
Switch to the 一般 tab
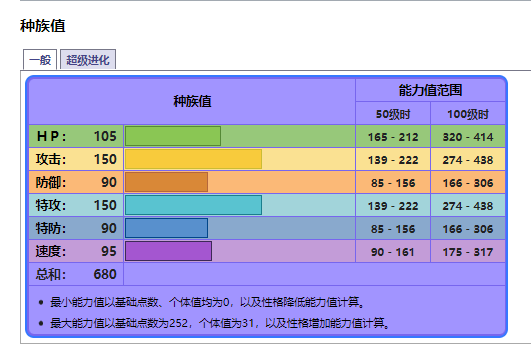(40, 60)
